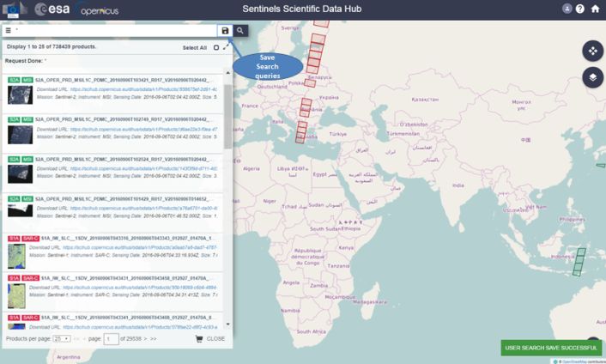Screen dimensions: 606x364
Task: Open the user profile icon in the header
Action: click(x=567, y=9)
